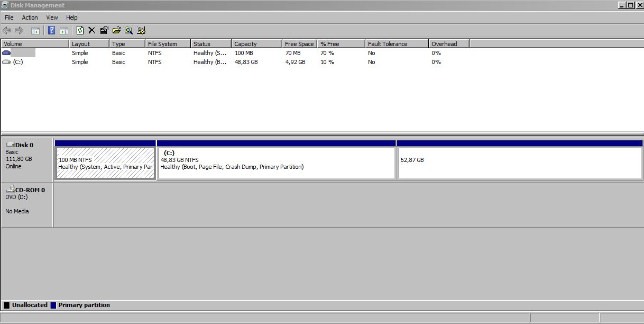Click the CD-ROM 0 DVD (D:) panel
The height and width of the screenshot is (324, 644).
coord(27,205)
